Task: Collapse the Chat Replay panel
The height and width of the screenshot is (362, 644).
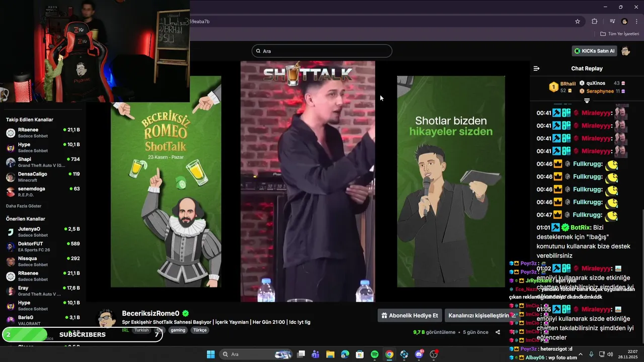Action: click(x=536, y=68)
